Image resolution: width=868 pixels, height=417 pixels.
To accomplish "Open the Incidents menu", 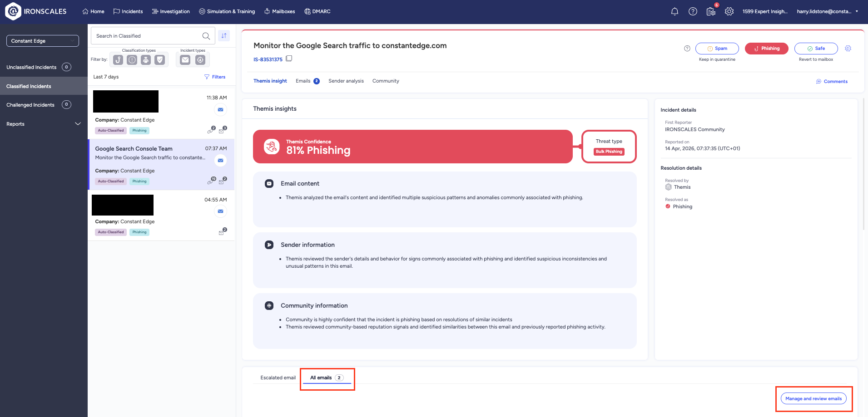I will 128,11.
